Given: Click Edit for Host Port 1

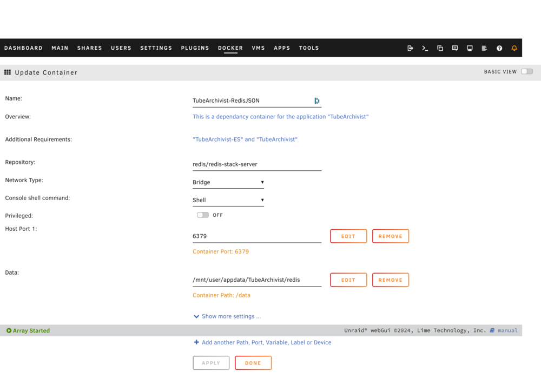Looking at the screenshot, I should (x=348, y=236).
